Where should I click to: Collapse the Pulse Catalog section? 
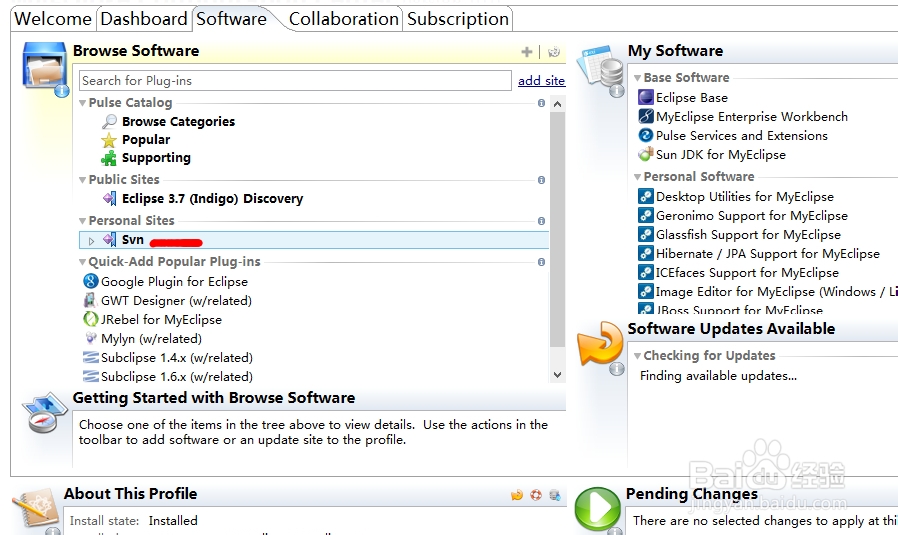pyautogui.click(x=82, y=103)
